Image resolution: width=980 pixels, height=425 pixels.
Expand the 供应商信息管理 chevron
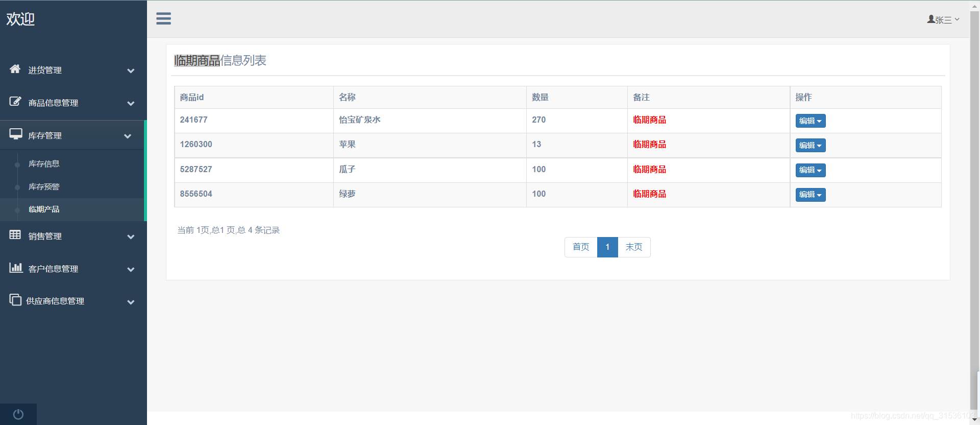point(131,302)
